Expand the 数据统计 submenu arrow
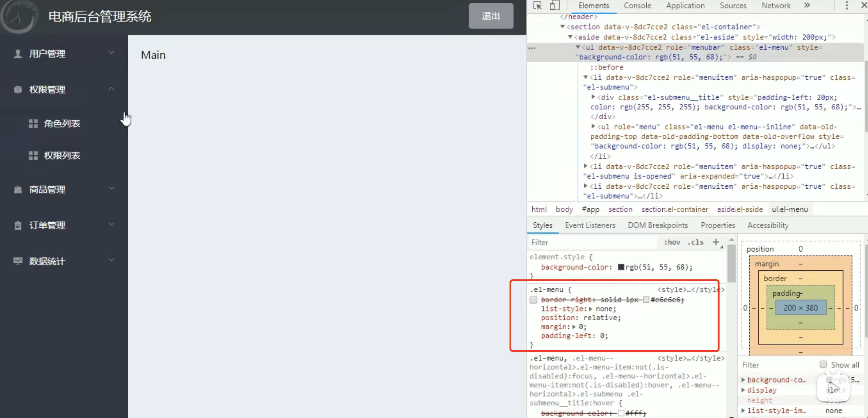Screen dimensions: 868x418 pos(111,260)
